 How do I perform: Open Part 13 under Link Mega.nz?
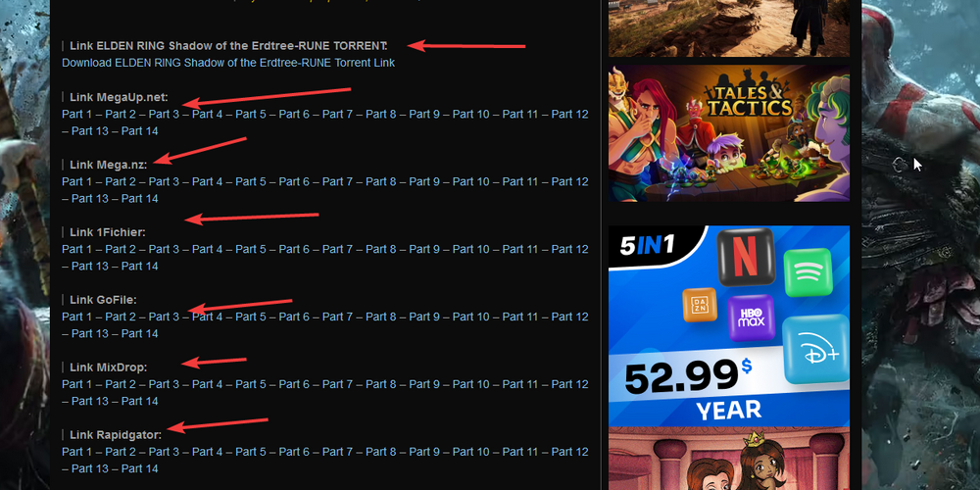click(x=90, y=199)
